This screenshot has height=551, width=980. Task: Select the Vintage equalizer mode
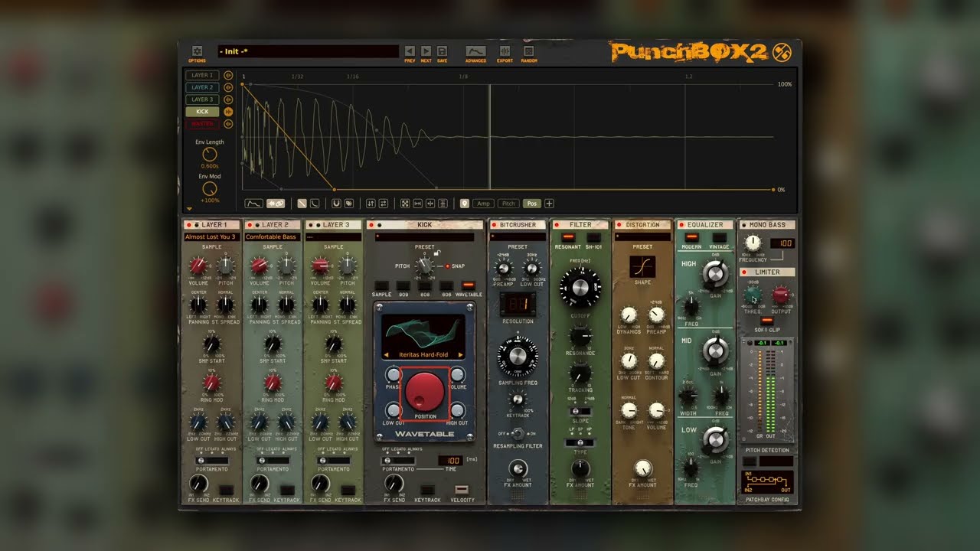click(720, 237)
